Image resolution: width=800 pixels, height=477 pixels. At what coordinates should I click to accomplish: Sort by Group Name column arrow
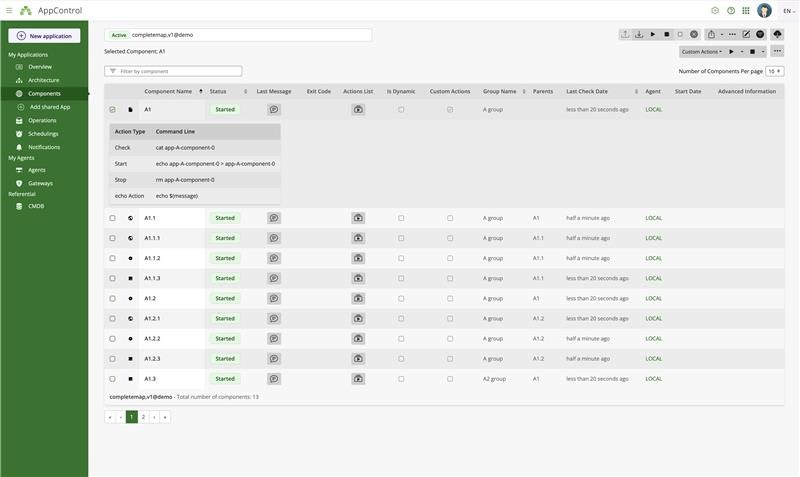pyautogui.click(x=524, y=91)
